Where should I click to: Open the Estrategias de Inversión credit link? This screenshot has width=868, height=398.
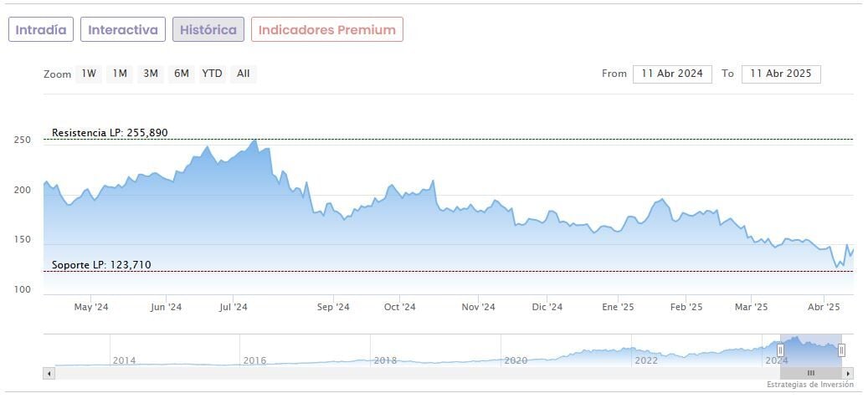[x=809, y=385]
